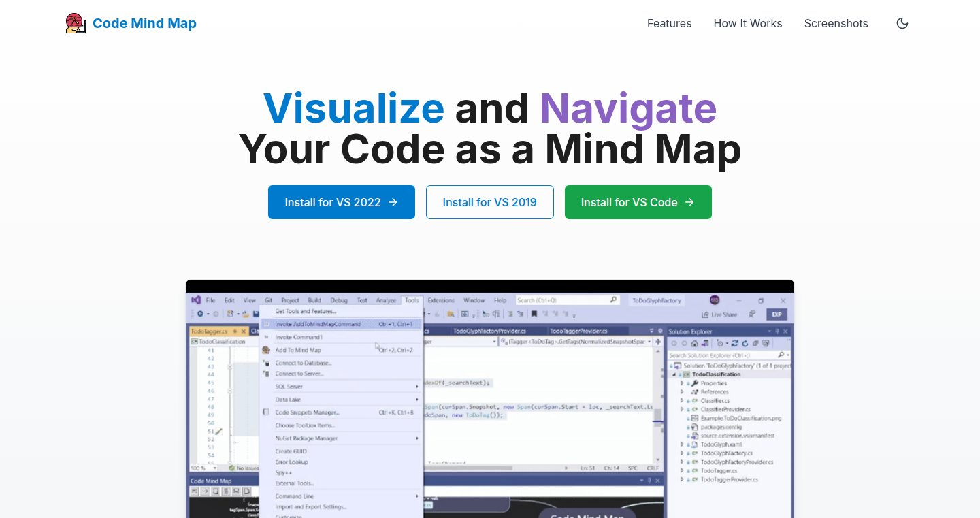Expand the Data Lake submenu arrow

click(417, 400)
